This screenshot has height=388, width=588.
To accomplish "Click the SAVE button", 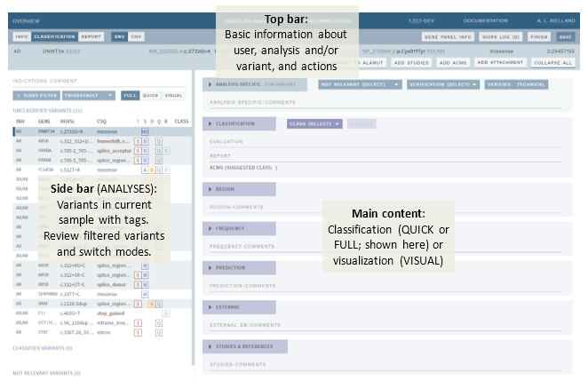I will click(x=566, y=36).
